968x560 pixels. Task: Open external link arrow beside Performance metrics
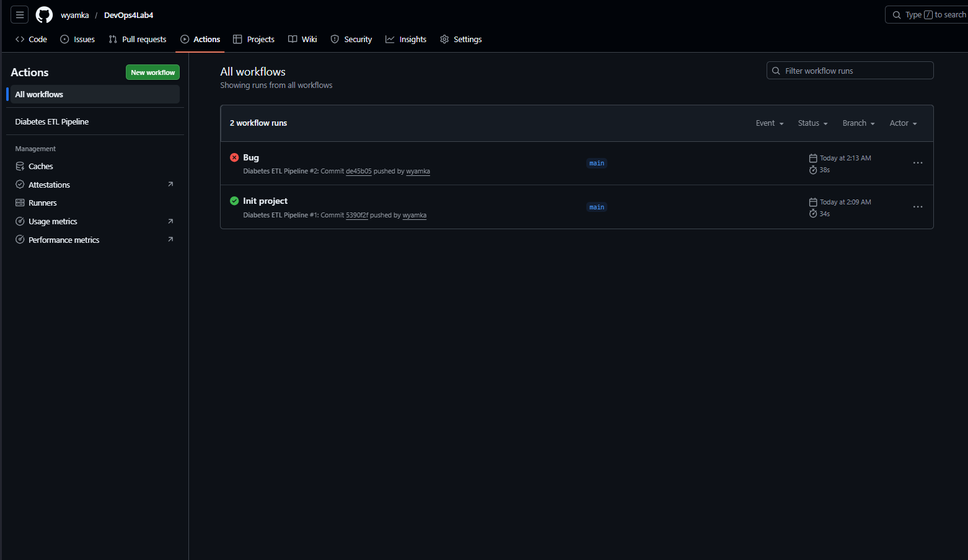click(x=170, y=239)
